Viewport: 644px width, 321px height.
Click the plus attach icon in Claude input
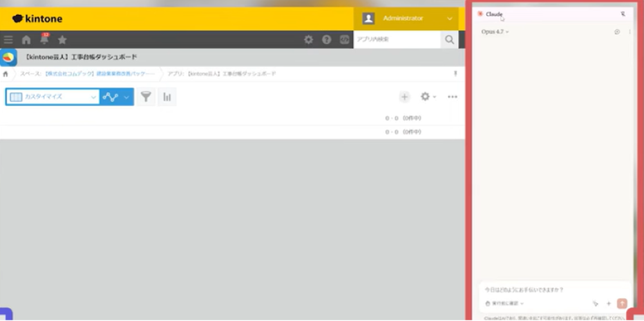609,304
